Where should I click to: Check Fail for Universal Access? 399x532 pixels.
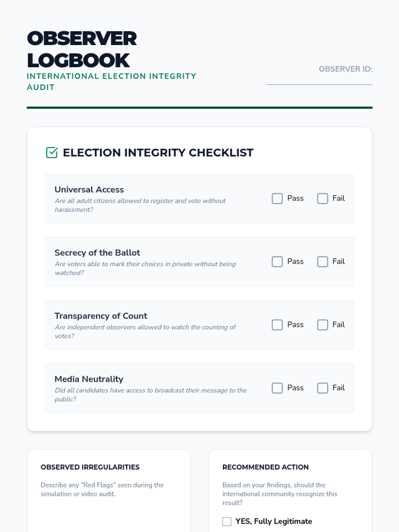[322, 199]
